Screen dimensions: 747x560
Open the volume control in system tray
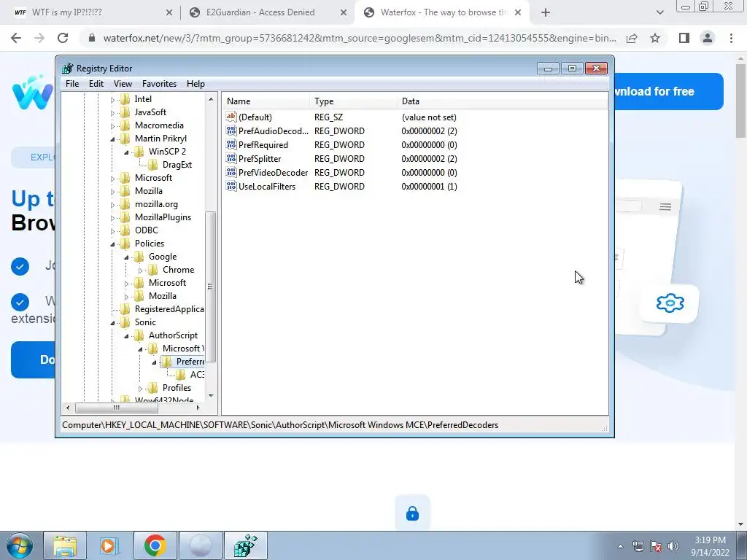673,546
